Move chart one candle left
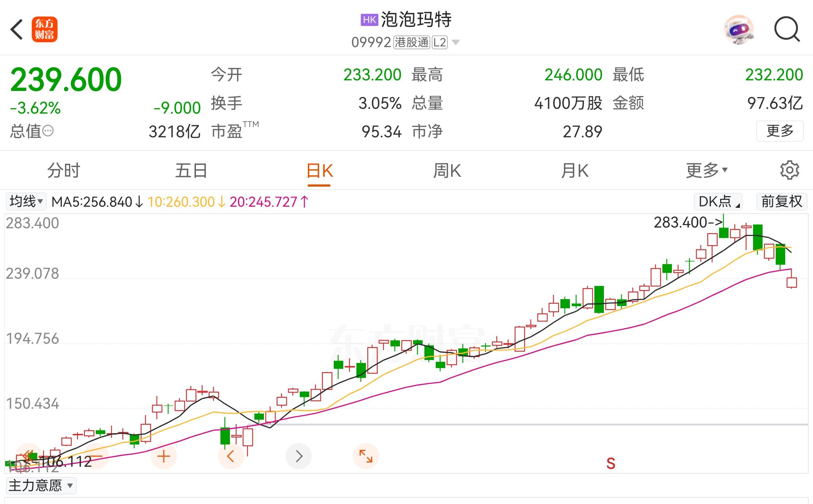The height and width of the screenshot is (504, 813). tap(231, 456)
